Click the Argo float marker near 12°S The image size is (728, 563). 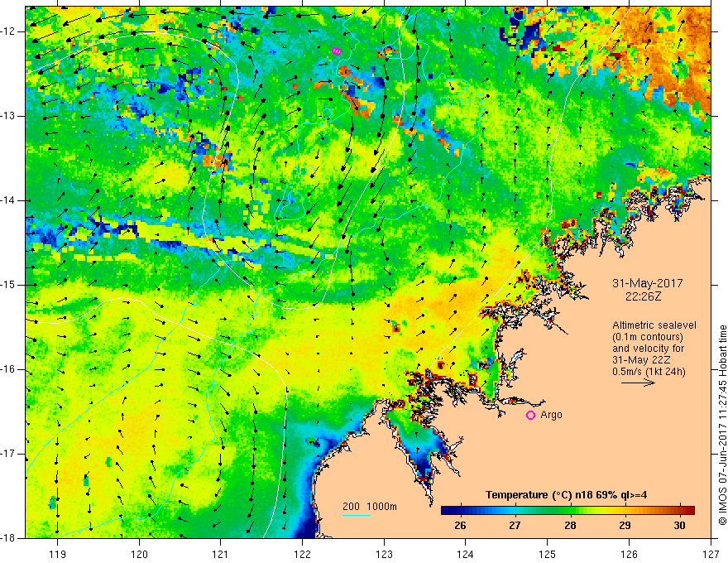(337, 51)
